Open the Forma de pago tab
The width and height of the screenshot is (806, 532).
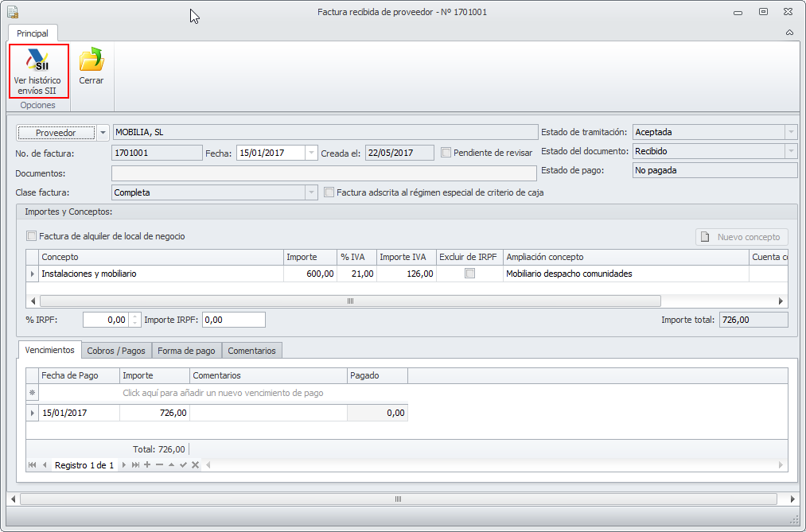pyautogui.click(x=186, y=351)
